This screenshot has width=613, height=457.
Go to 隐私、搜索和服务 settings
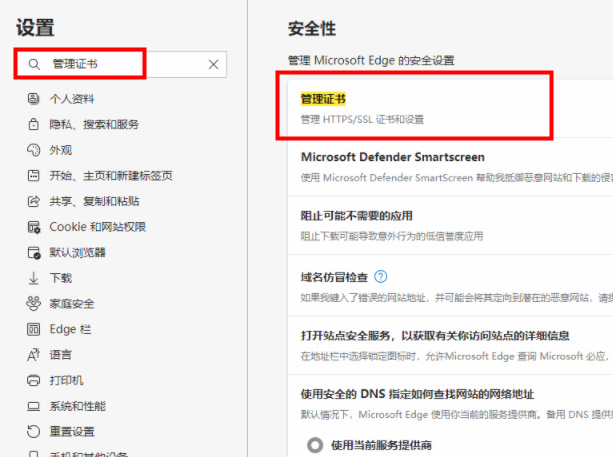tap(94, 124)
